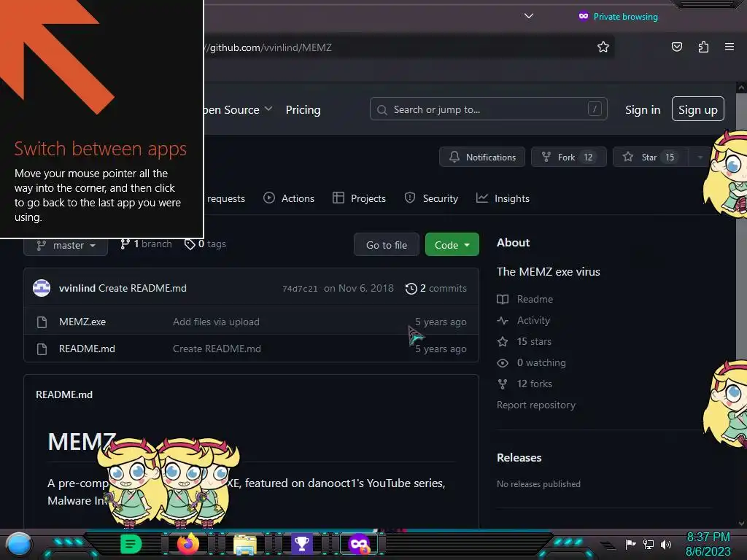Screen dimensions: 747x560
Task: Open commit hash 74d7c21
Action: 300,289
